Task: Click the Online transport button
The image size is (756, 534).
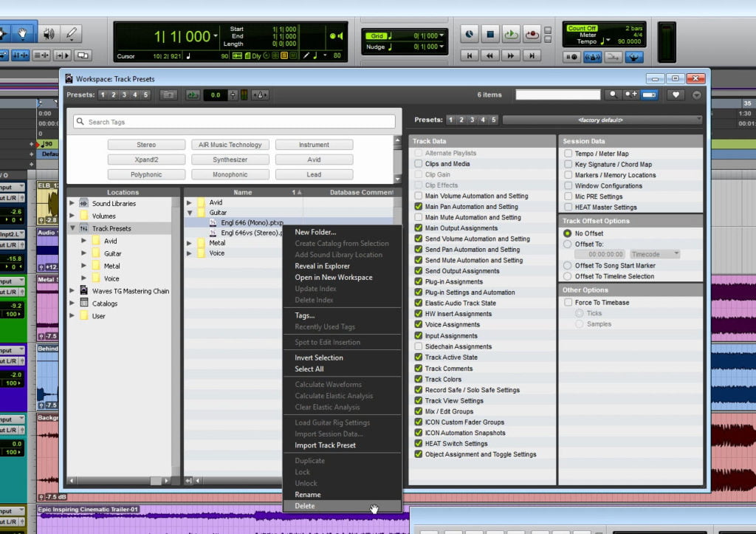Action: coord(469,34)
